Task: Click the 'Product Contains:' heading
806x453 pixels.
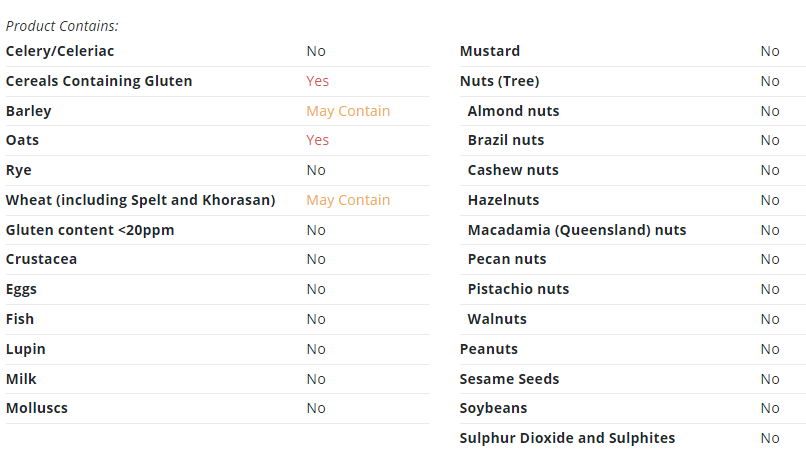Action: 62,26
